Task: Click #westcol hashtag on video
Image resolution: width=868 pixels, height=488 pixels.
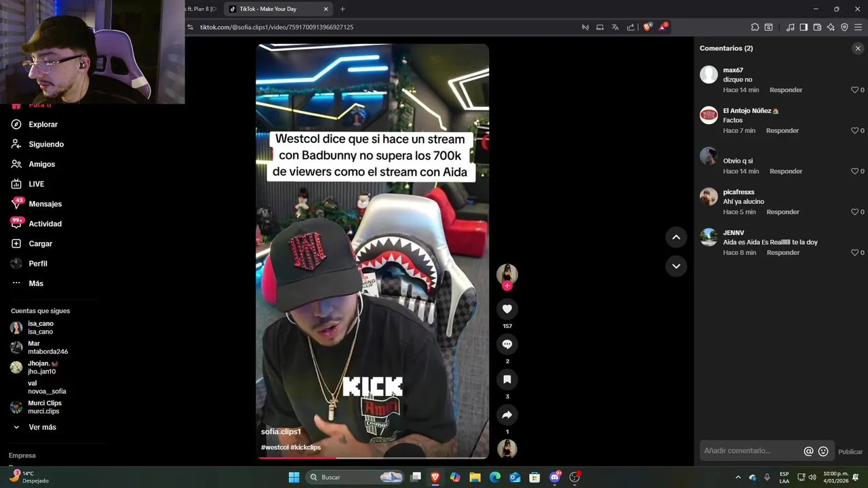Action: (x=275, y=447)
